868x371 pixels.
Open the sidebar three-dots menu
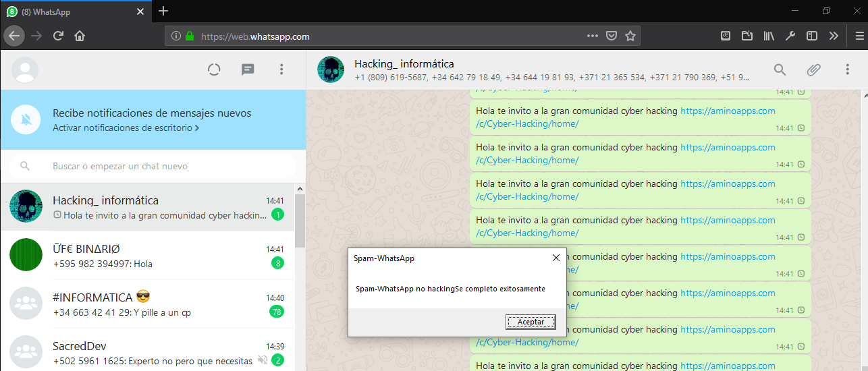click(281, 69)
